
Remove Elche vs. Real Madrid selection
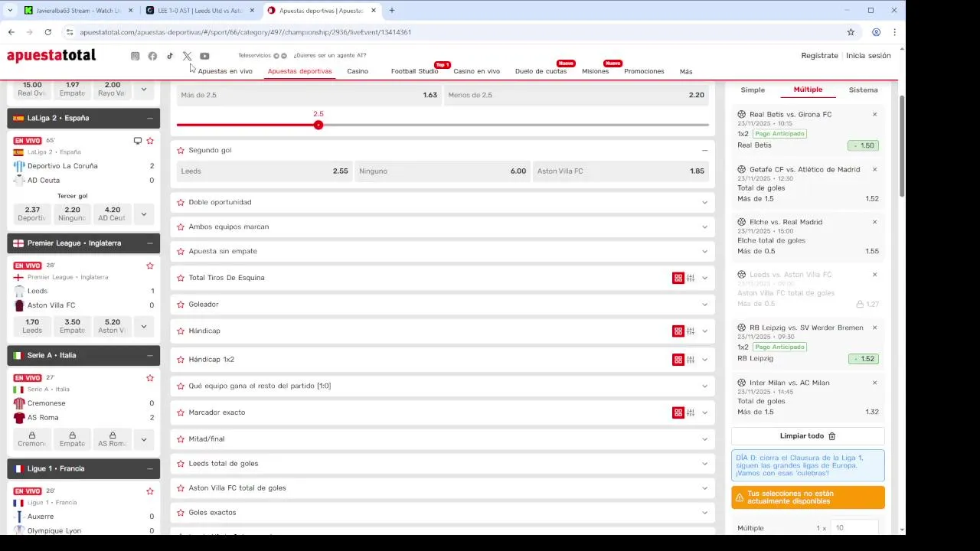874,222
